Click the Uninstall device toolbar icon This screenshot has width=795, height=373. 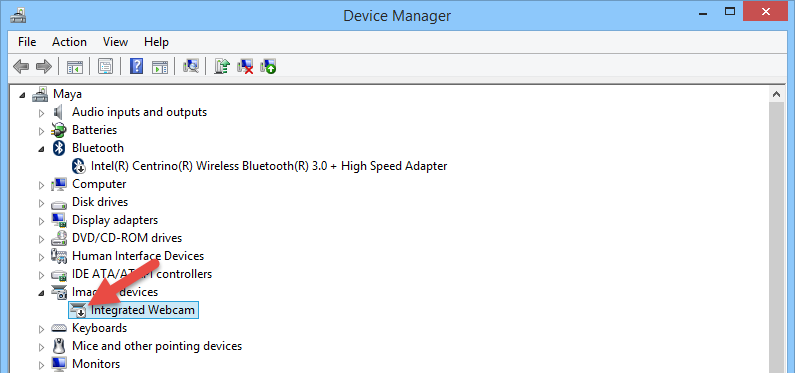point(245,66)
